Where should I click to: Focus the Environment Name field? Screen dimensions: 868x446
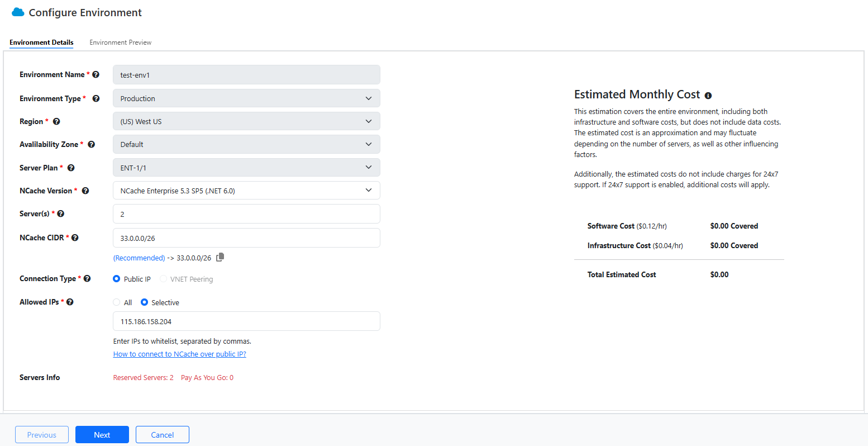coord(246,74)
